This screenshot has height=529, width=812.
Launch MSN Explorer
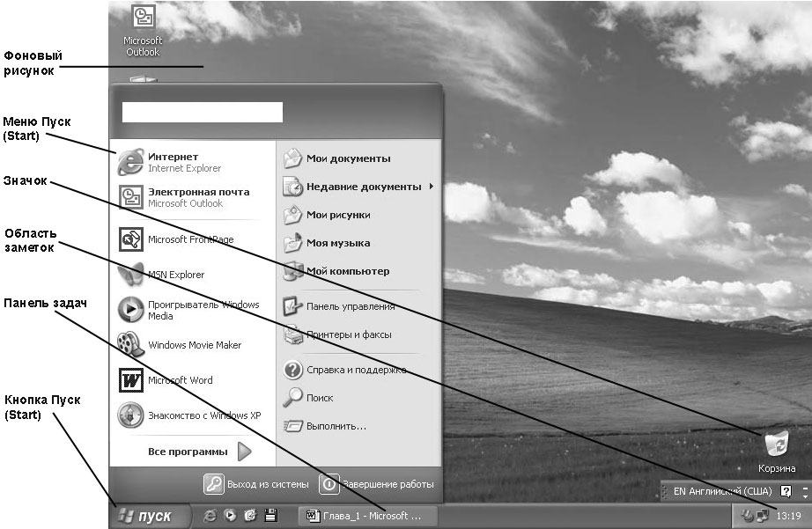pos(175,275)
